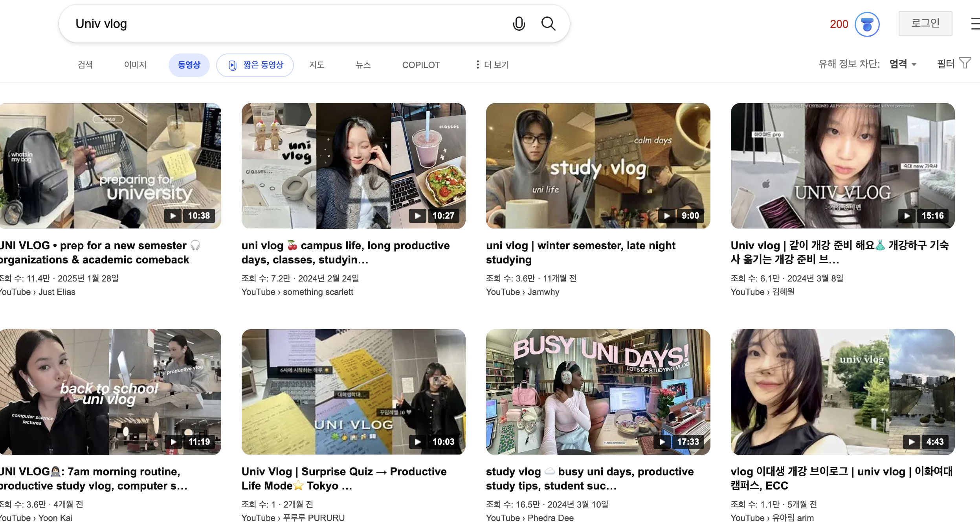Click the magnifying glass search icon

(x=548, y=24)
